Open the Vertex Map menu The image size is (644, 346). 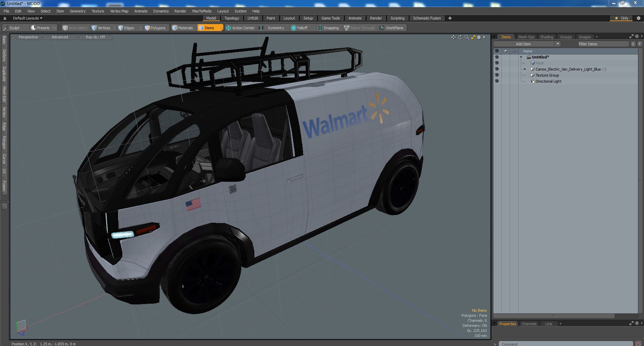click(x=119, y=11)
